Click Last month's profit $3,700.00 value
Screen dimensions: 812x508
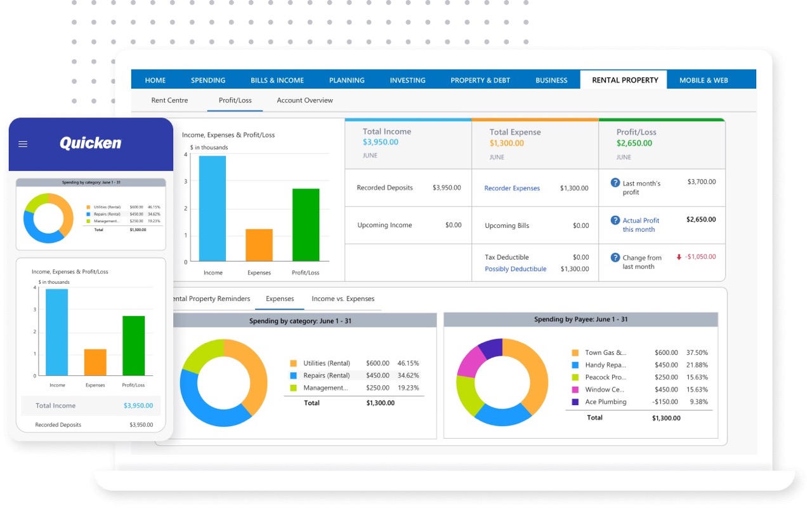pos(702,182)
